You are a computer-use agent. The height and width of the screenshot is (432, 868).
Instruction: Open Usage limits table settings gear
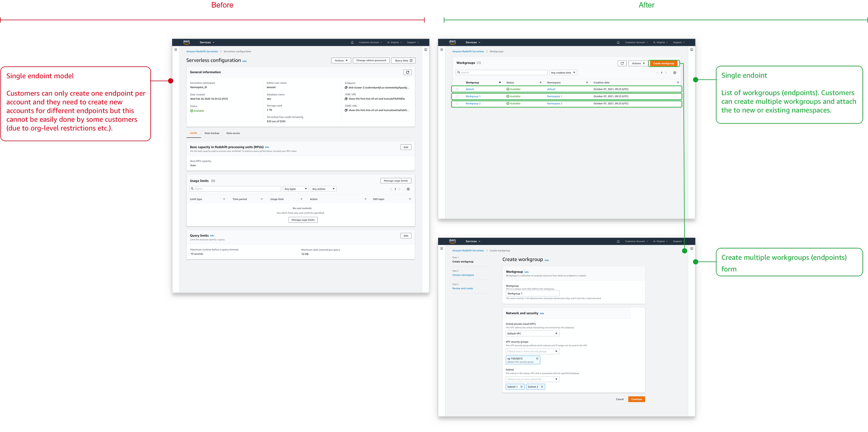click(x=408, y=189)
